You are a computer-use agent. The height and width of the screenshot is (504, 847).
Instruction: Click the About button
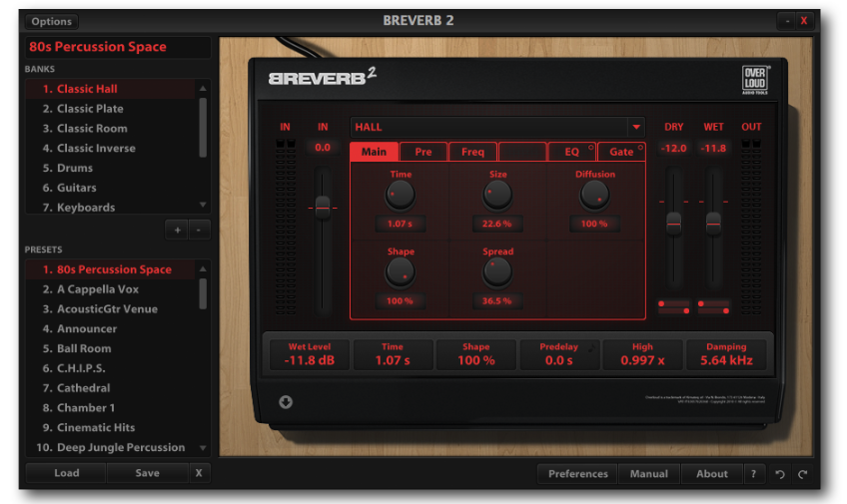712,474
